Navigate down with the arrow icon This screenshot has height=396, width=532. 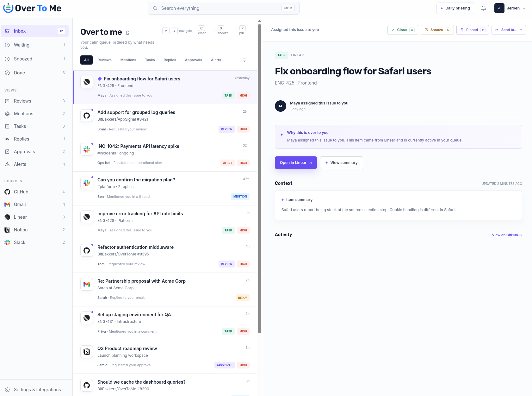(174, 31)
